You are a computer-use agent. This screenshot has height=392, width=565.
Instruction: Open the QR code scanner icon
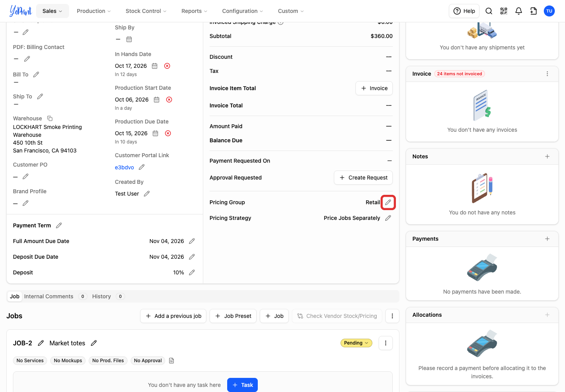pos(504,11)
